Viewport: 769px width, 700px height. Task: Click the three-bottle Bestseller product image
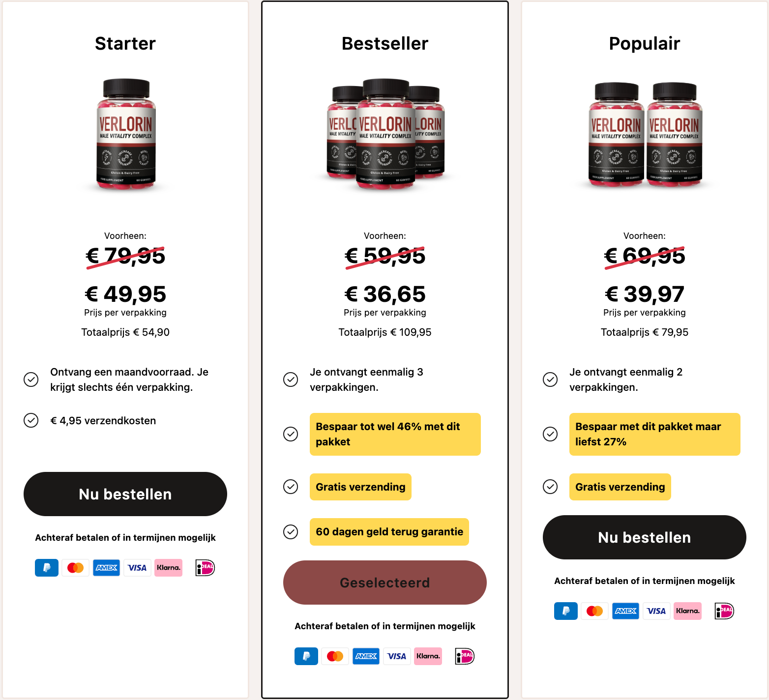click(385, 134)
